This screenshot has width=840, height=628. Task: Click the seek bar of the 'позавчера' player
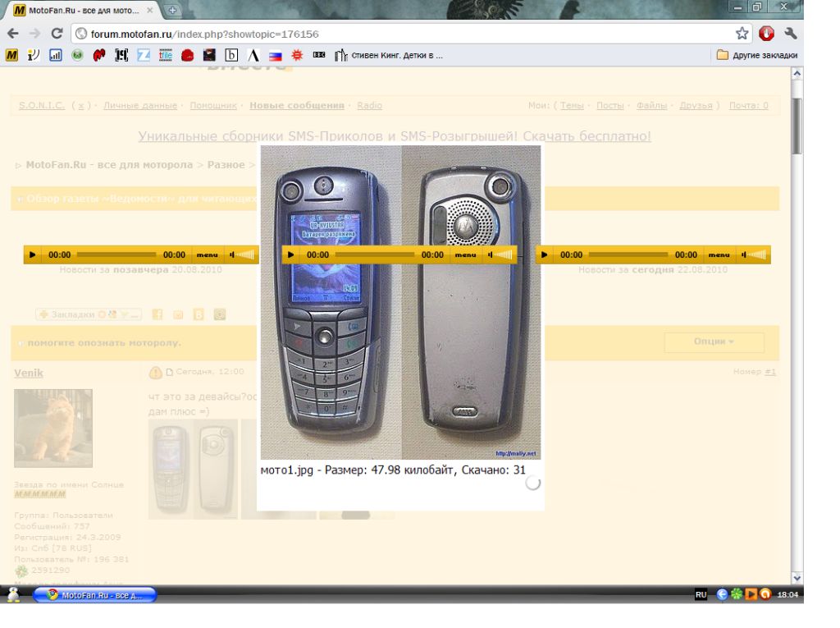point(116,254)
